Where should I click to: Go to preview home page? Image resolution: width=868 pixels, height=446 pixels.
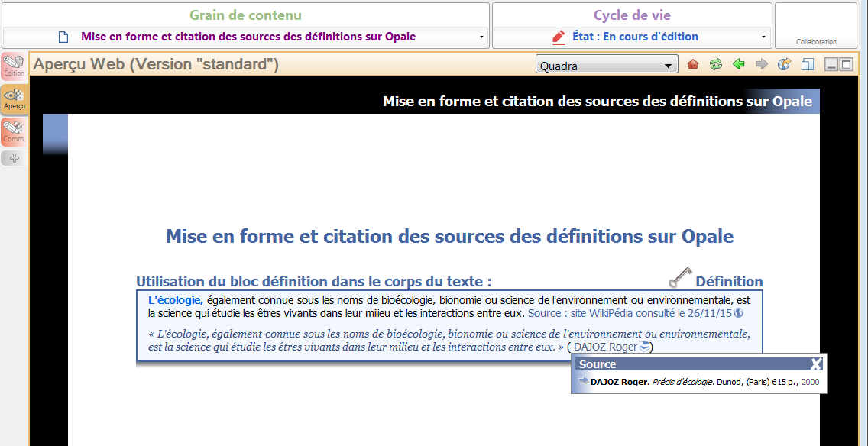[692, 64]
